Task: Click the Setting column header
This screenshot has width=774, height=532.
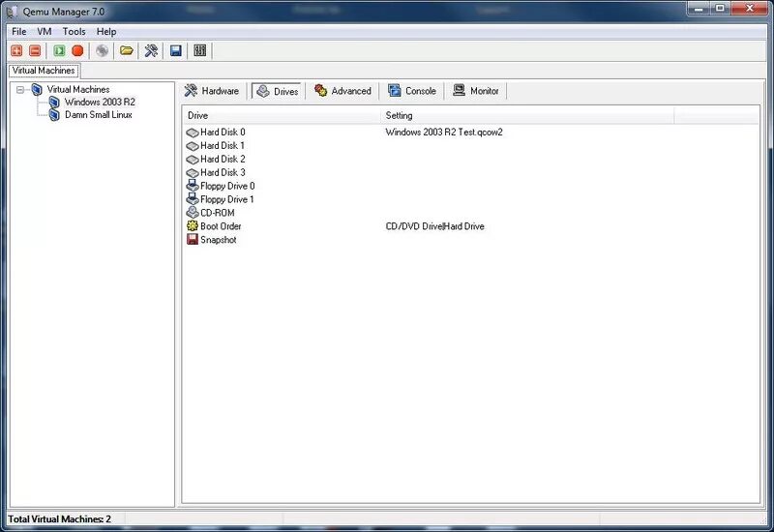Action: tap(527, 115)
